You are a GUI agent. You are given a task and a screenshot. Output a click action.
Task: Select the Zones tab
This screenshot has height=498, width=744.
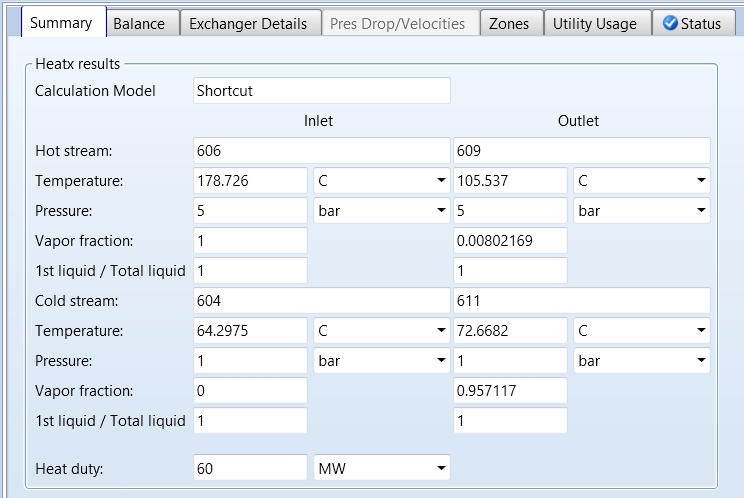pos(509,23)
